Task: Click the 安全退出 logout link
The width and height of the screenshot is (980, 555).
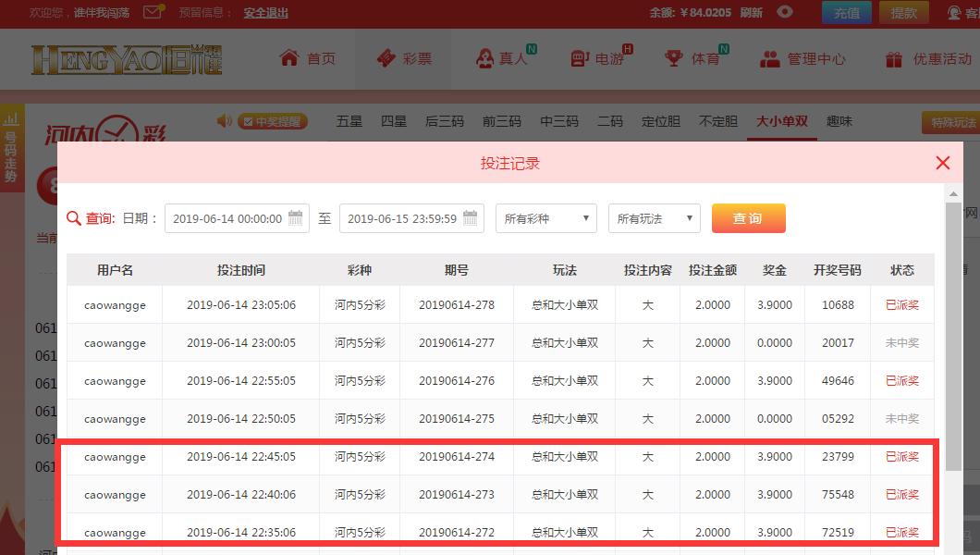Action: coord(265,13)
